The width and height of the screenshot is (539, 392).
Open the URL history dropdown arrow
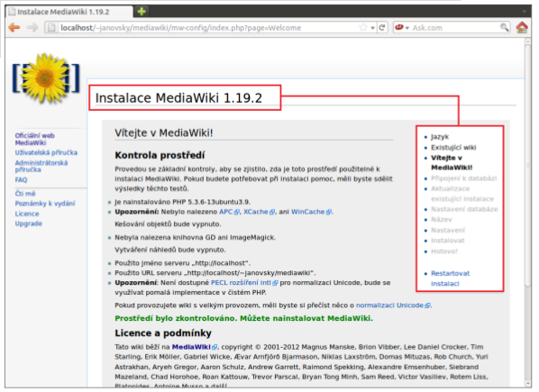[372, 28]
